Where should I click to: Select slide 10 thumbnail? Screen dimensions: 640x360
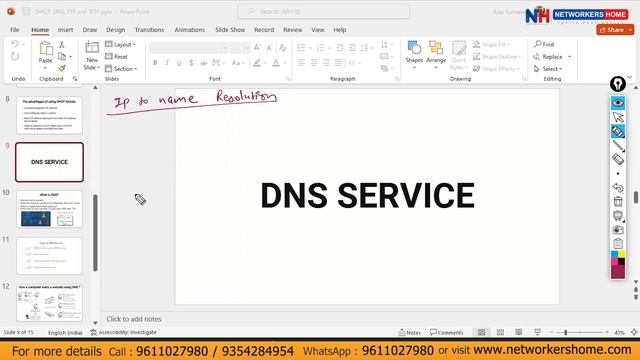[49, 209]
